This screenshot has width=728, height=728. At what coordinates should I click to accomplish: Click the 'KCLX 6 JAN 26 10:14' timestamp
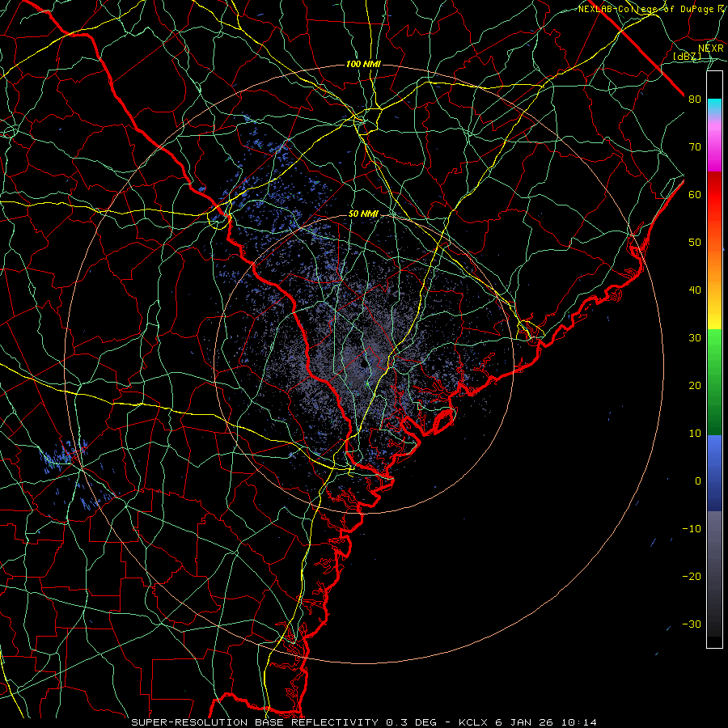(527, 722)
